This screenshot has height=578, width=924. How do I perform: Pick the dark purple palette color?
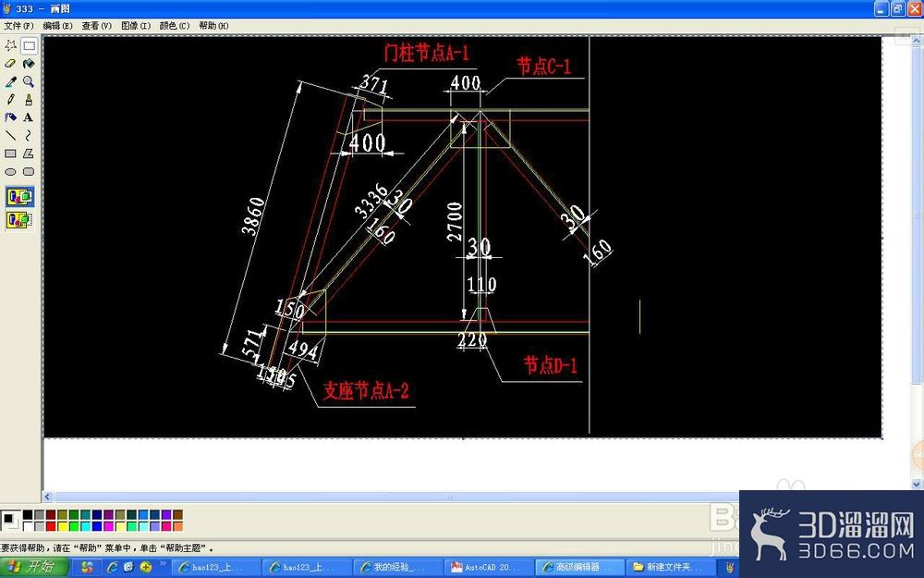[108, 515]
